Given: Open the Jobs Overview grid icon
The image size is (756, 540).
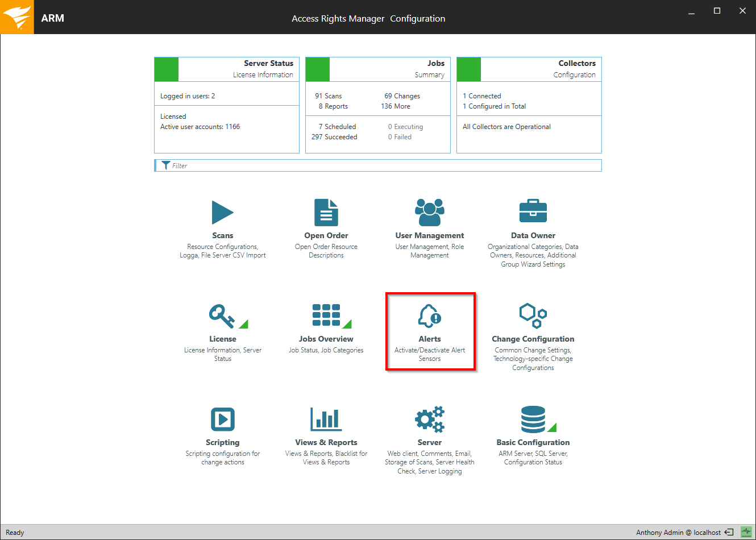Looking at the screenshot, I should coord(326,315).
